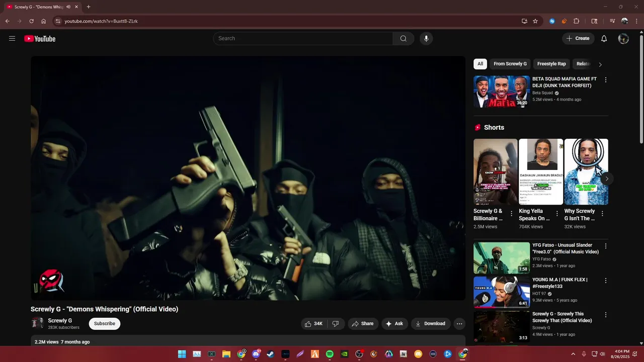Select Freestyle Rap filter chip
Screen dimensions: 644x362
tap(551, 64)
